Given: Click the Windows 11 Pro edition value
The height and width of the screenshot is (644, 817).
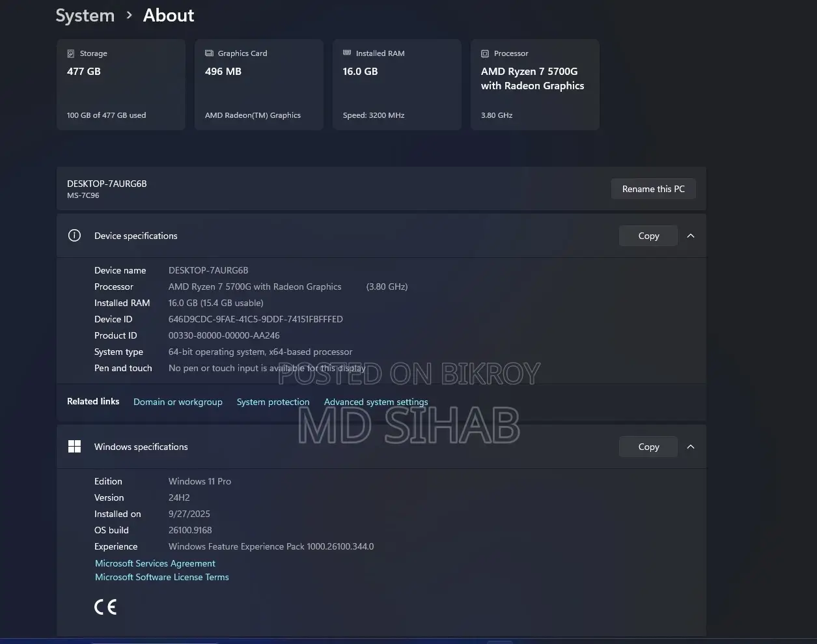Looking at the screenshot, I should point(200,481).
